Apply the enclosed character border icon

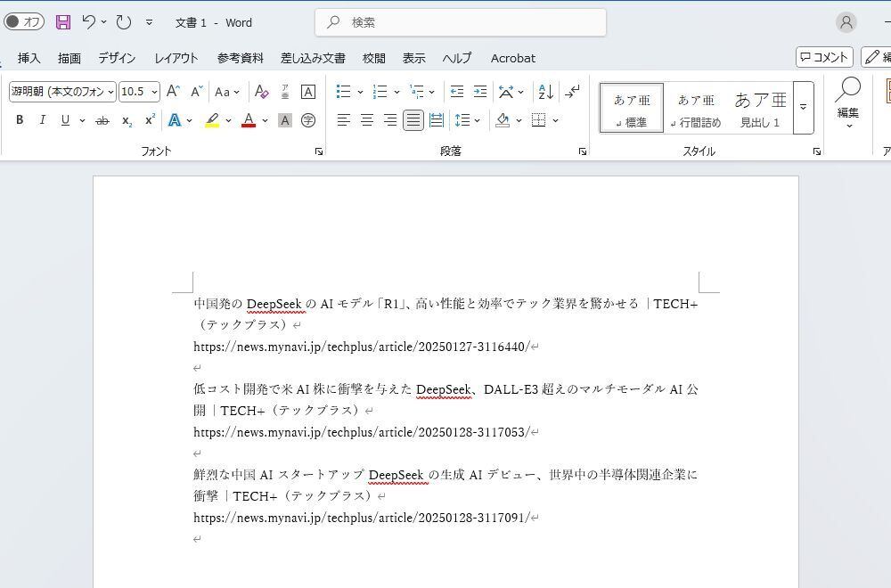click(x=308, y=92)
